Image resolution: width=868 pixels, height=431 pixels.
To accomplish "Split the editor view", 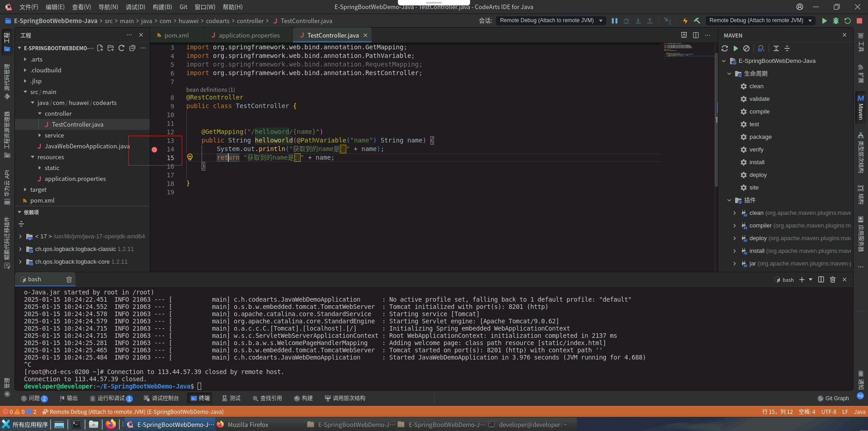I will 696,35.
